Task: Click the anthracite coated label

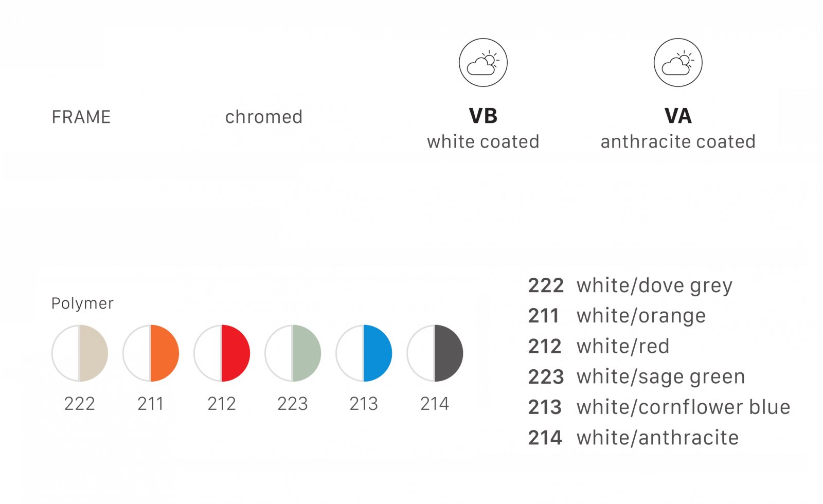Action: [x=678, y=141]
